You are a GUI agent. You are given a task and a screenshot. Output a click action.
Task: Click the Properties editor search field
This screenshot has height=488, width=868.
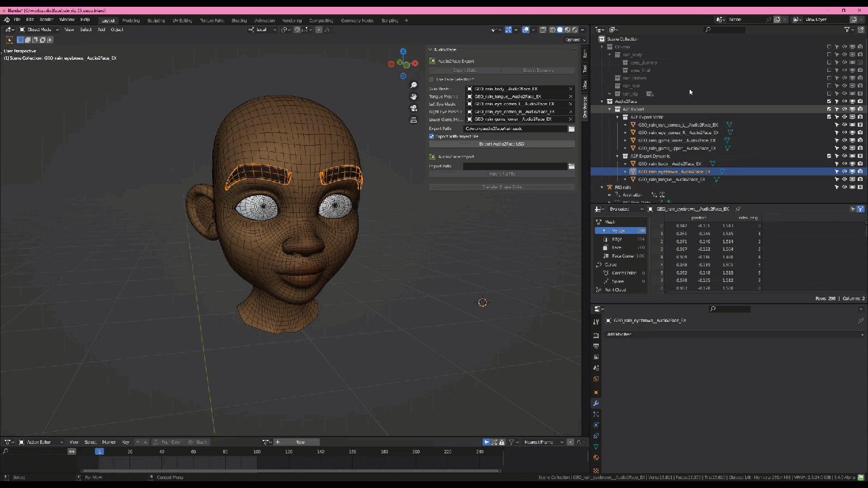(730, 309)
